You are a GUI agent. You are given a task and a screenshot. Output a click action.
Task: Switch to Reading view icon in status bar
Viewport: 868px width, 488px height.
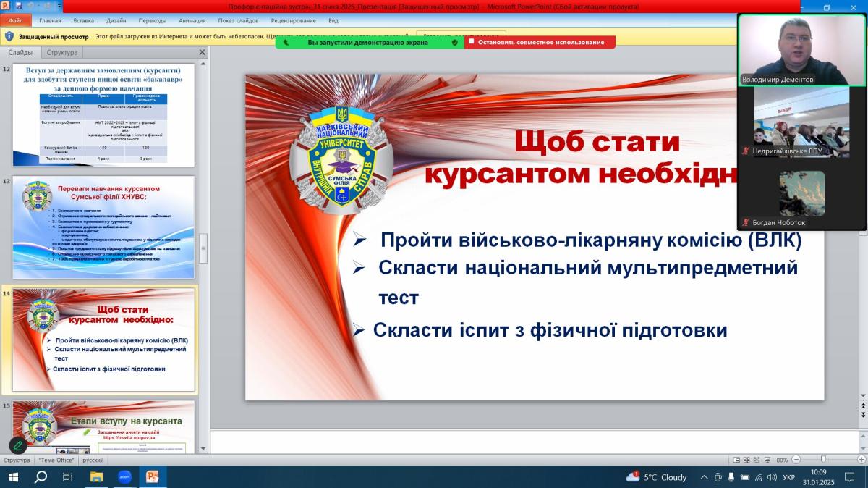point(758,460)
